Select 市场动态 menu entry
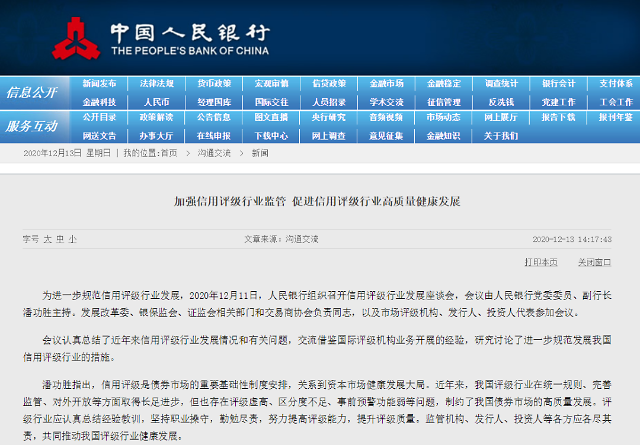Viewport: 640px width, 445px height. 444,118
